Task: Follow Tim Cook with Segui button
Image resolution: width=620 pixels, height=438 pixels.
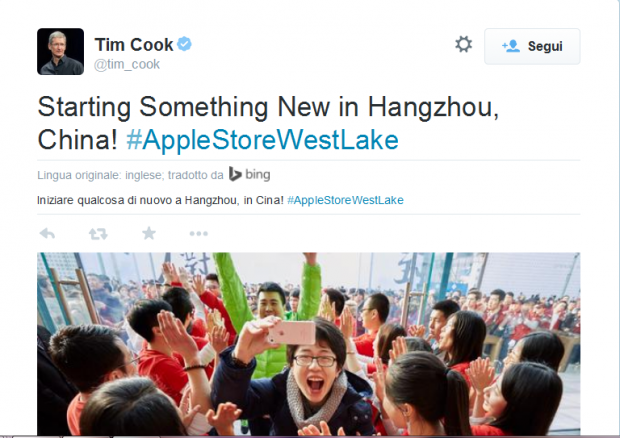Action: point(532,46)
